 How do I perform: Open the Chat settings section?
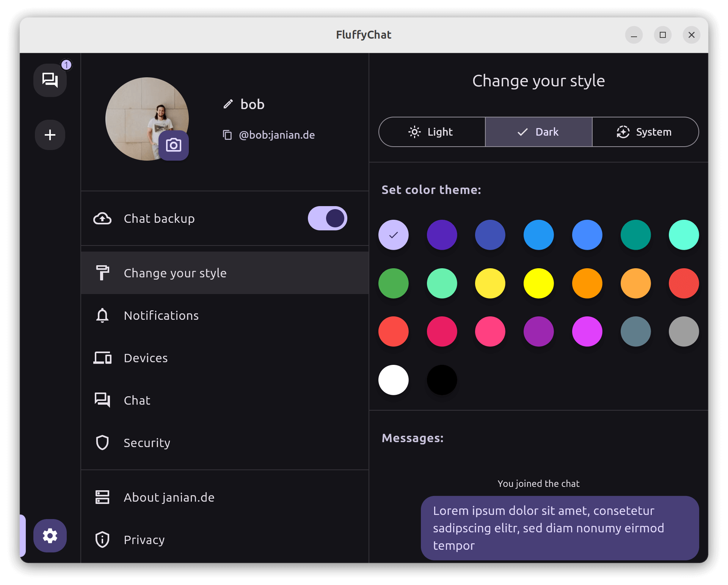pyautogui.click(x=136, y=400)
